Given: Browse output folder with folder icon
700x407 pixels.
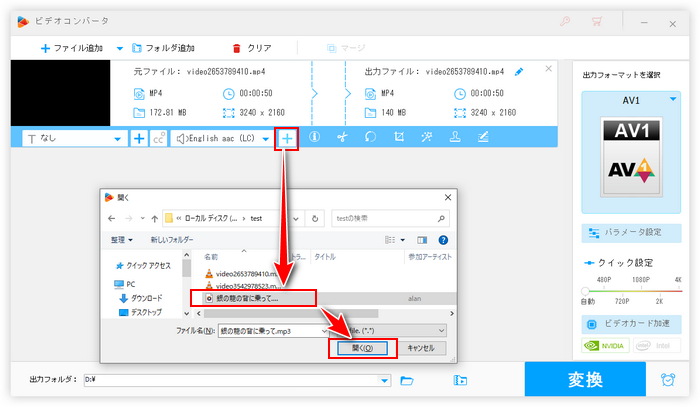Looking at the screenshot, I should coord(407,380).
